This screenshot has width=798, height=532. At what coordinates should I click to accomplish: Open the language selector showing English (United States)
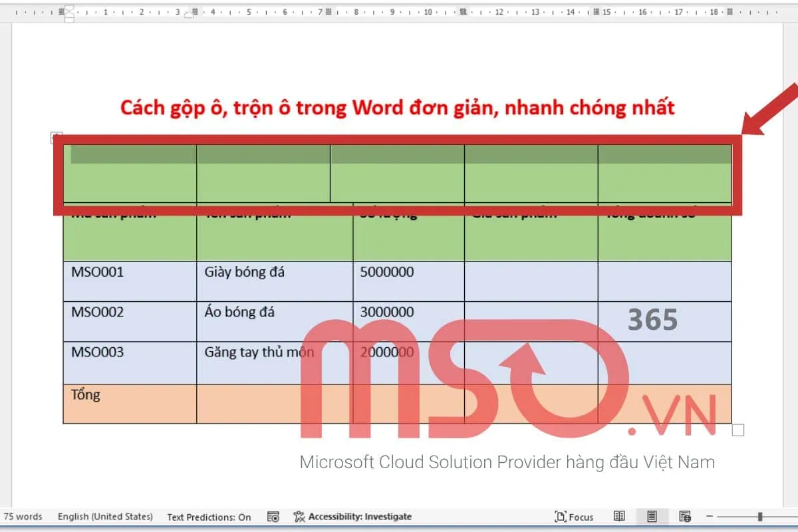(104, 517)
